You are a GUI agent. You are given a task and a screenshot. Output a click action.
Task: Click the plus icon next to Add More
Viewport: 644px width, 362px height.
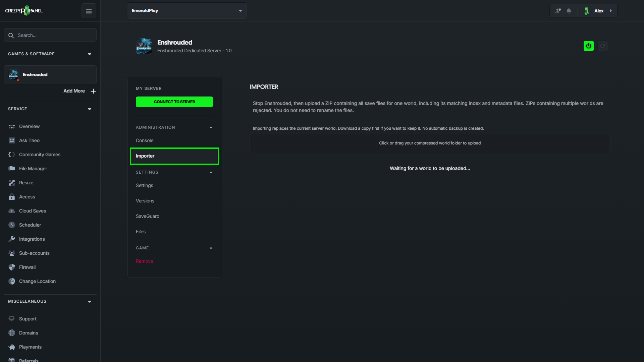tap(93, 91)
